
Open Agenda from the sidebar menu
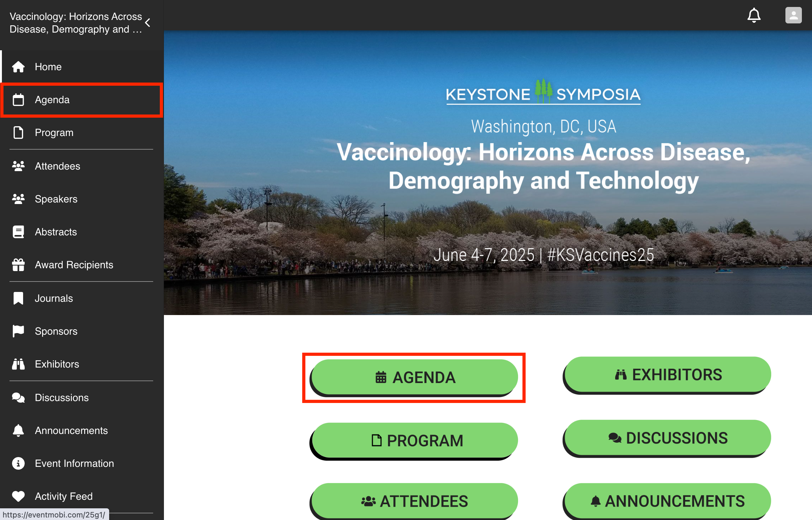click(x=82, y=100)
